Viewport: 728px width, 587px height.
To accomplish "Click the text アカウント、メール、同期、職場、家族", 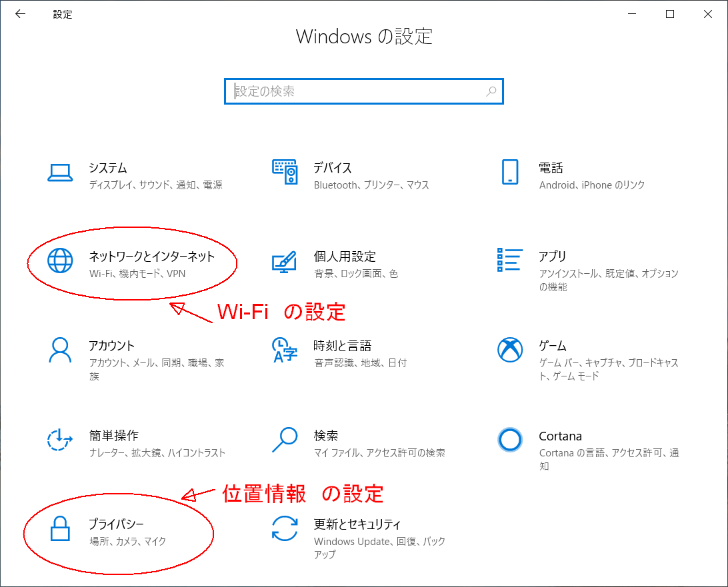I will 157,369.
